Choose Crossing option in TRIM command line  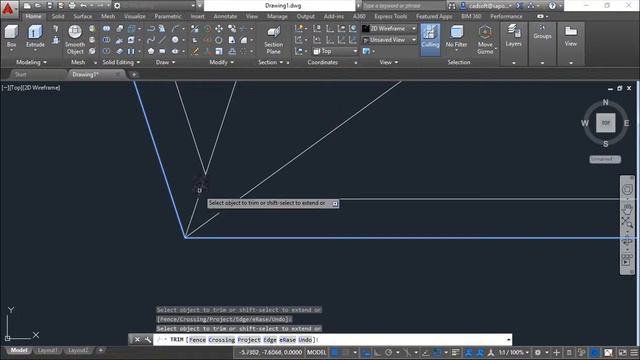(222, 340)
